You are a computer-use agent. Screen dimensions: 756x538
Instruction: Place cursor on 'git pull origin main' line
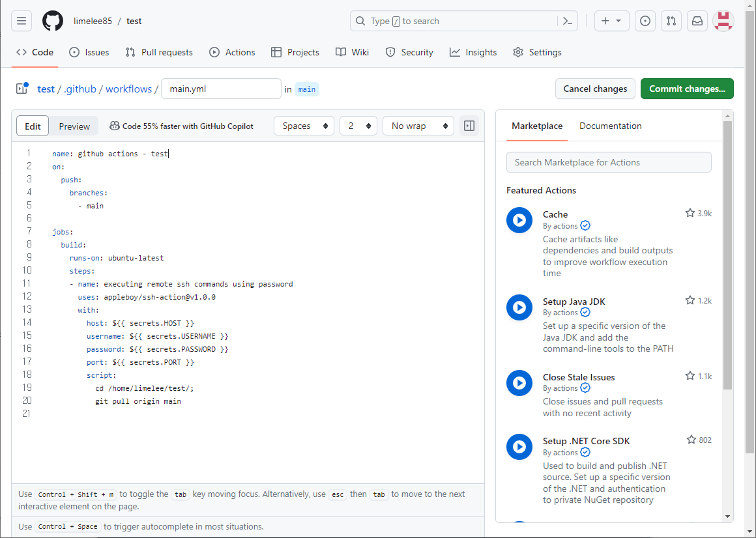pos(138,401)
